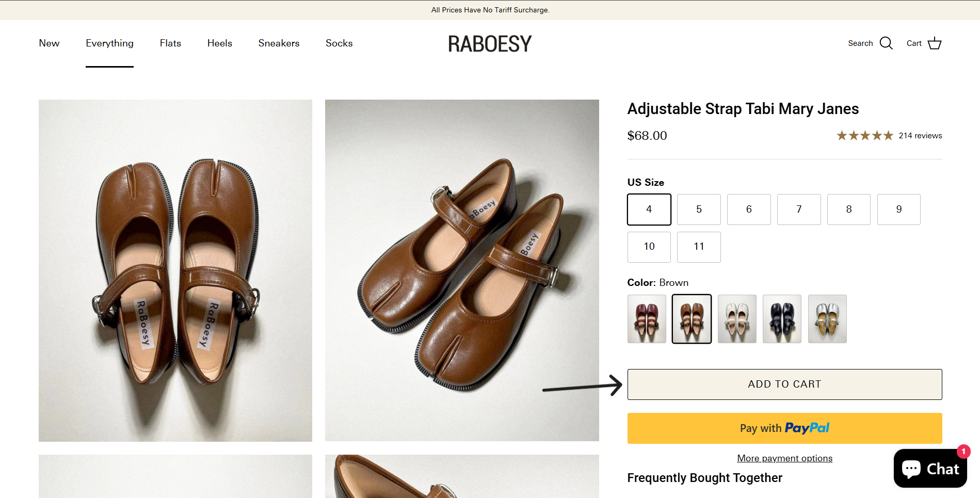Select US size 7

pos(798,210)
